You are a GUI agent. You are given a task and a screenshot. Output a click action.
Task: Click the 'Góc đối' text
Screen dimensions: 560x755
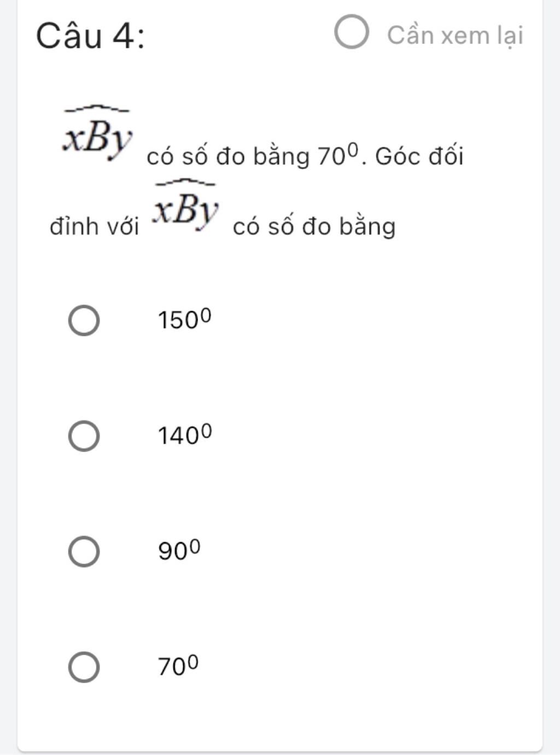pyautogui.click(x=419, y=157)
